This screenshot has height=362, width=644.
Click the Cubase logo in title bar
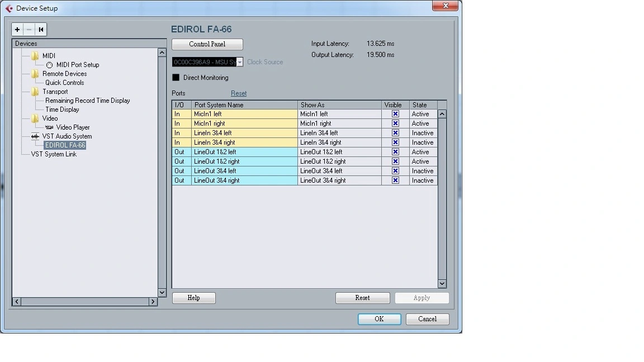point(9,8)
